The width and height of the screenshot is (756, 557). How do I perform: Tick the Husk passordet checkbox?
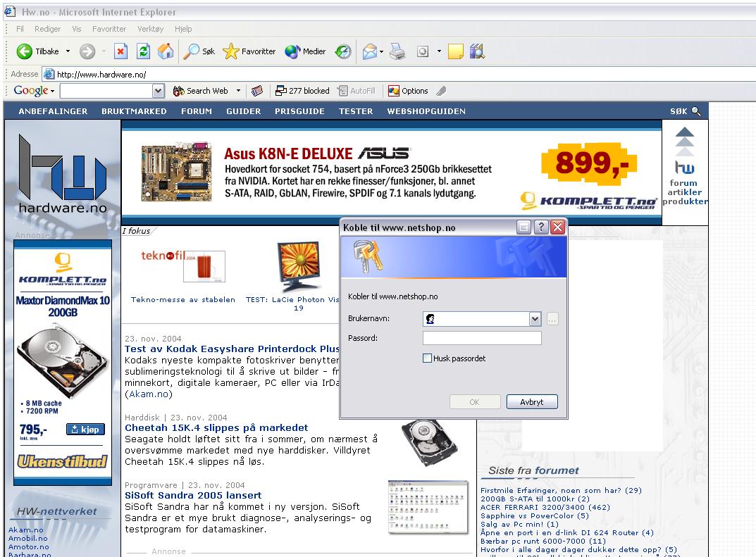(x=427, y=358)
